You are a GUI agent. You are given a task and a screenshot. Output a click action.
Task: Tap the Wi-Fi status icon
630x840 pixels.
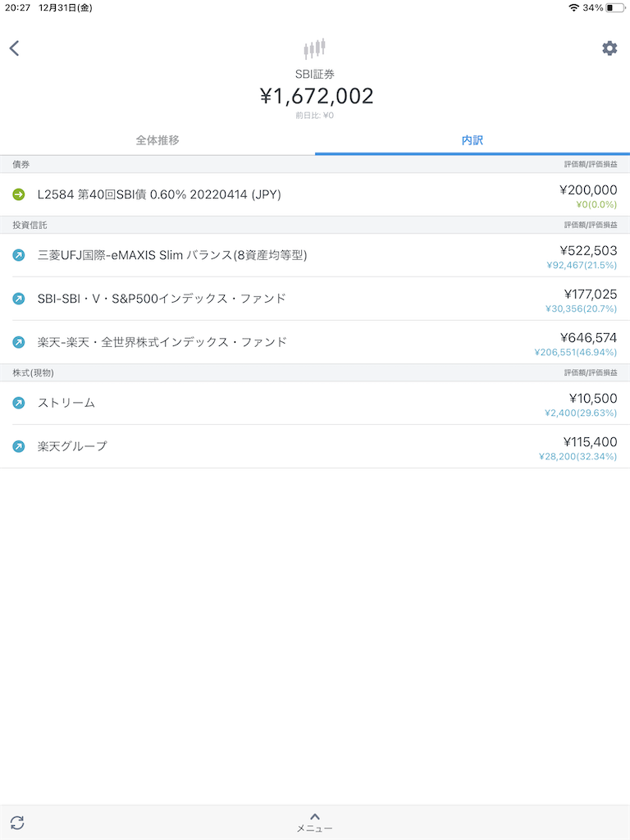pos(573,7)
